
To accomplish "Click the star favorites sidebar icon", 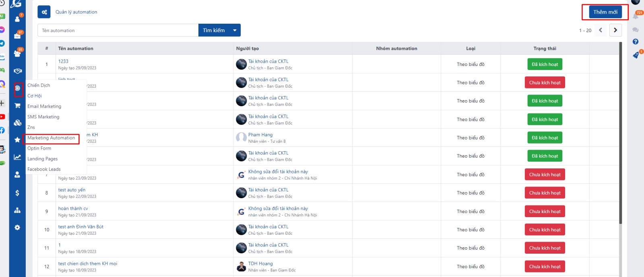I will pyautogui.click(x=17, y=140).
